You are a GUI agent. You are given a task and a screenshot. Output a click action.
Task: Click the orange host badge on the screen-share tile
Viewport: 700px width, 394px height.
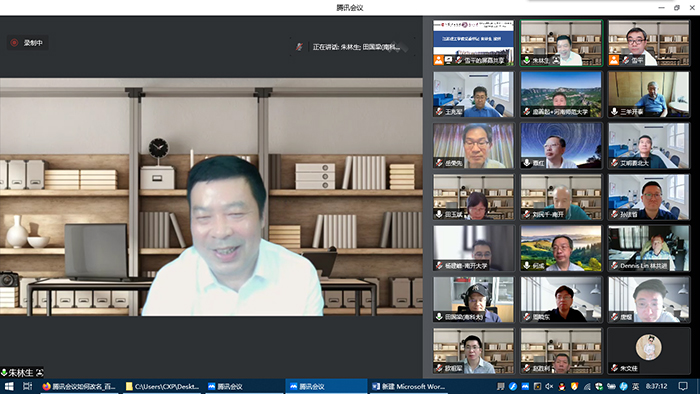pos(438,60)
